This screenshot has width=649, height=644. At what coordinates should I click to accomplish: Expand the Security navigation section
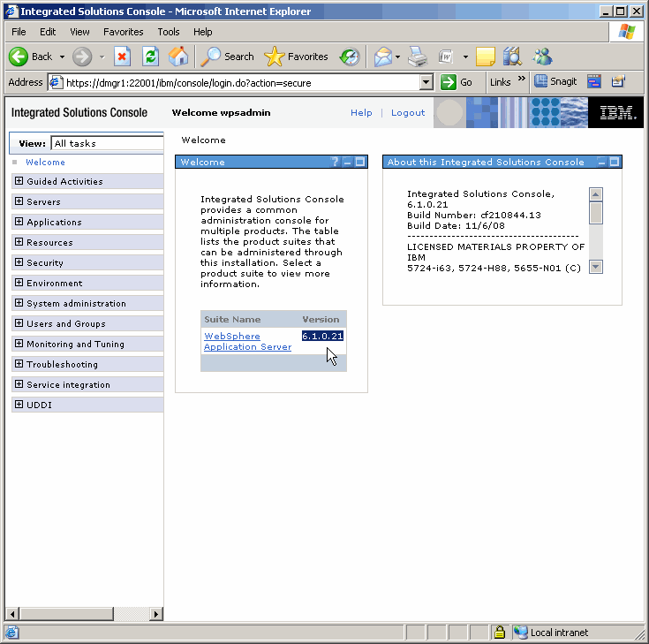pyautogui.click(x=19, y=262)
